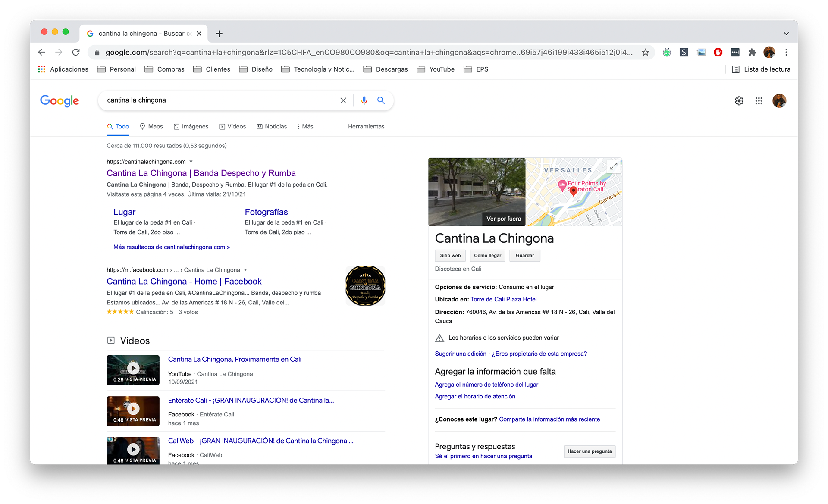This screenshot has height=504, width=828.
Task: Open Torre de Cali Plaza Hotel link
Action: (x=504, y=299)
